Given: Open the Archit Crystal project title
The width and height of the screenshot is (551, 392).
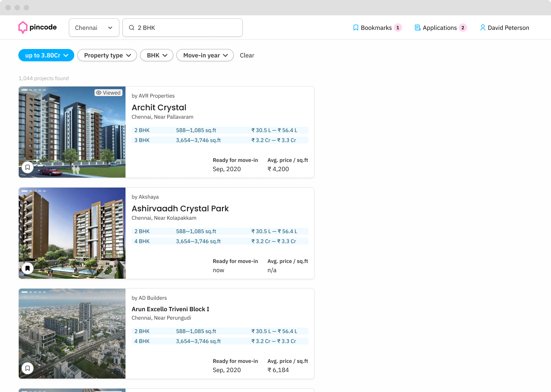Looking at the screenshot, I should coord(159,108).
